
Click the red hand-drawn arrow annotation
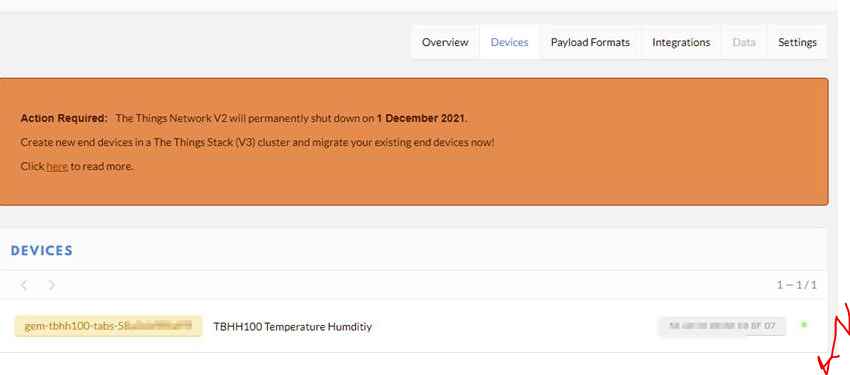(x=835, y=339)
